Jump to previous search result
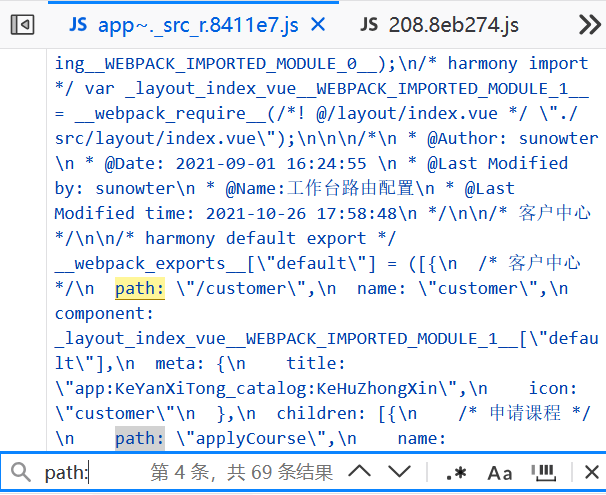The height and width of the screenshot is (495, 606). (360, 472)
